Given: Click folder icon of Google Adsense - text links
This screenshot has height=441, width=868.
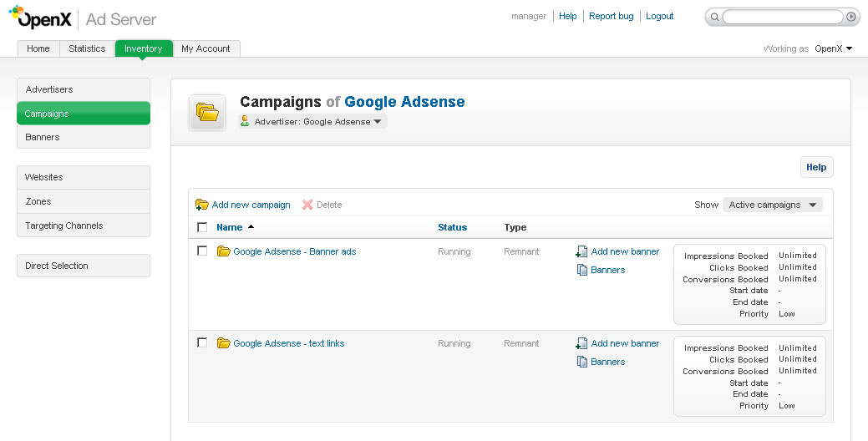Looking at the screenshot, I should point(224,343).
